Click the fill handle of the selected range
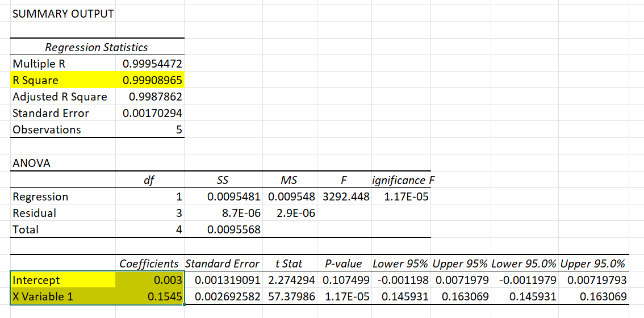Image resolution: width=644 pixels, height=318 pixels. tap(184, 305)
